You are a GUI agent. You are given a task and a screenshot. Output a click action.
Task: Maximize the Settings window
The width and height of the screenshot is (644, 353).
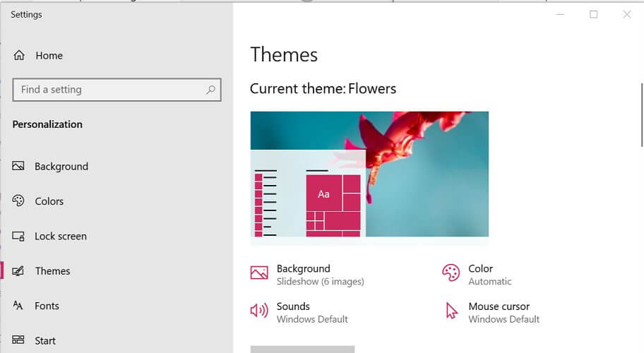click(x=593, y=14)
